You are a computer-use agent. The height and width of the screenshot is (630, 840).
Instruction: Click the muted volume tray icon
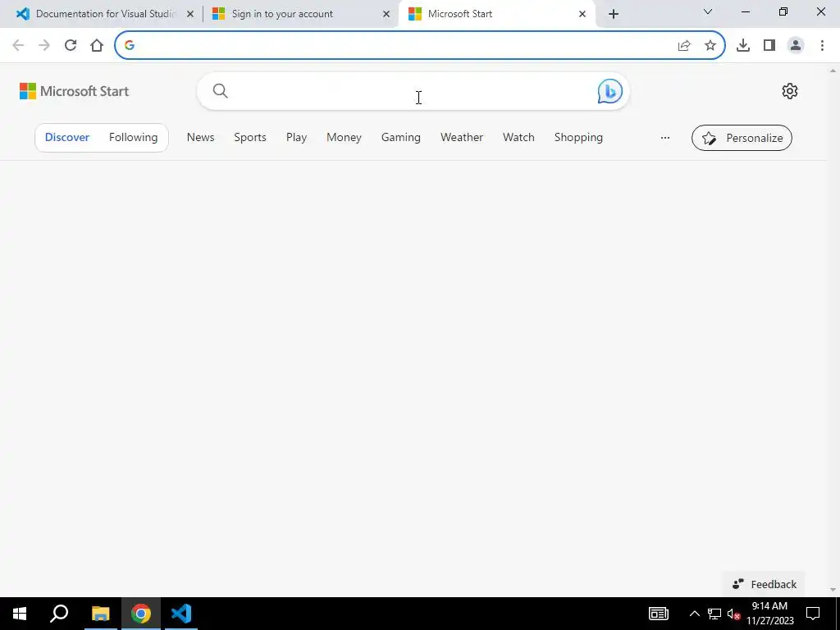(734, 614)
